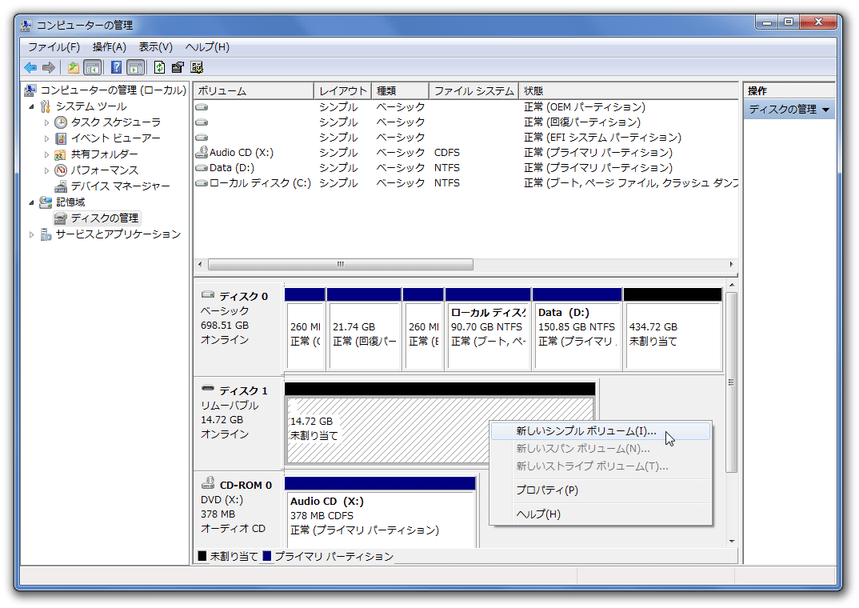The image size is (859, 608).
Task: Expand the 共有フォルダー node
Action: tap(47, 154)
